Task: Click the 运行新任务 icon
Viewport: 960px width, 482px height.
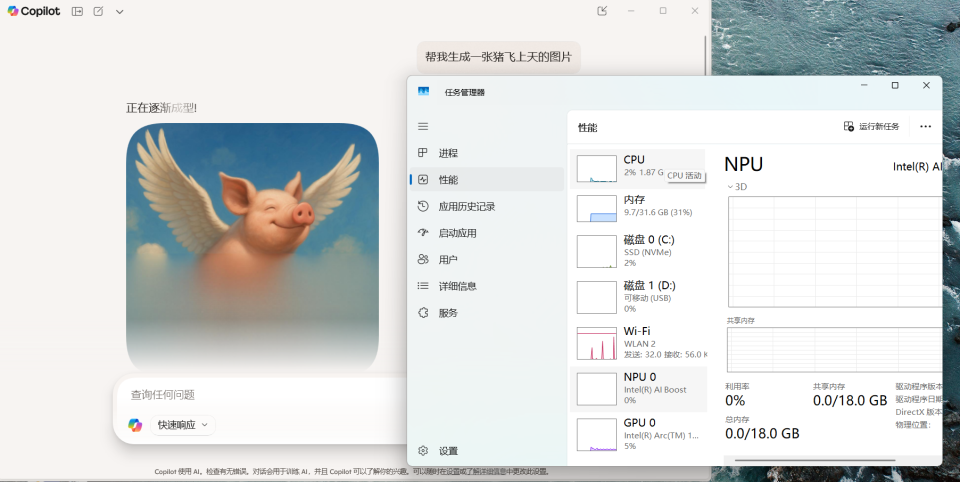Action: tap(849, 126)
